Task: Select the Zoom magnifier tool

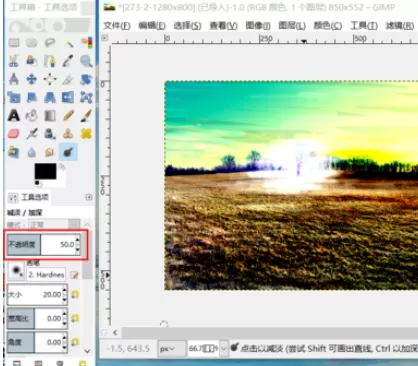Action: (86, 61)
